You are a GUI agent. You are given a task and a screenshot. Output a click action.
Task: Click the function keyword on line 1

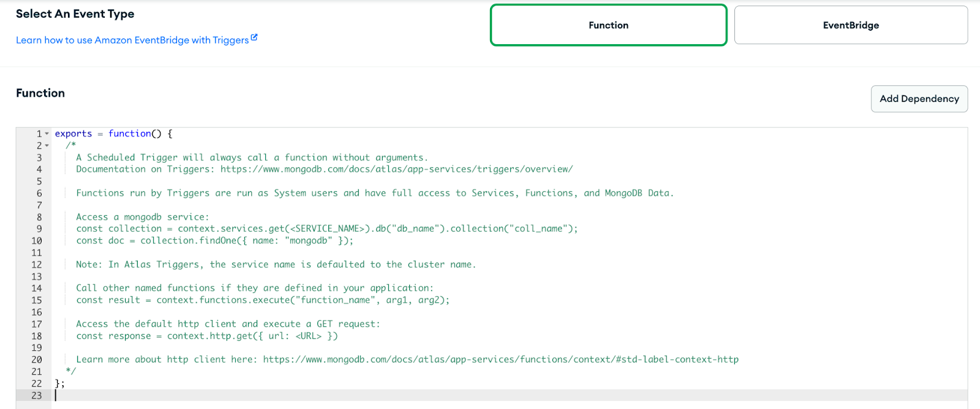click(x=129, y=134)
